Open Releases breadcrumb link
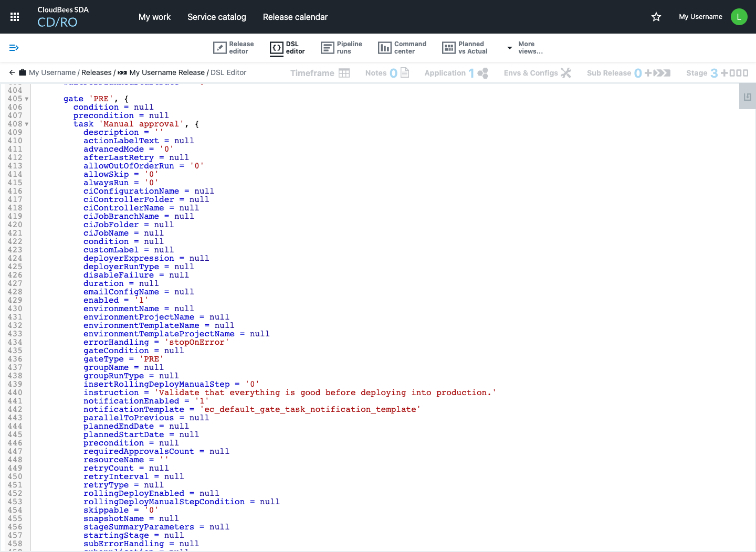The height and width of the screenshot is (552, 756). pos(97,72)
